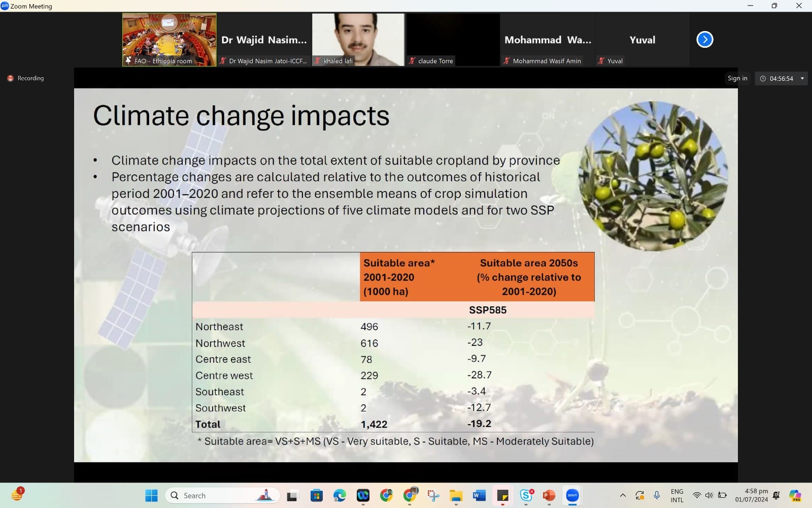
Task: Toggle the volume speaker in system tray
Action: point(709,495)
